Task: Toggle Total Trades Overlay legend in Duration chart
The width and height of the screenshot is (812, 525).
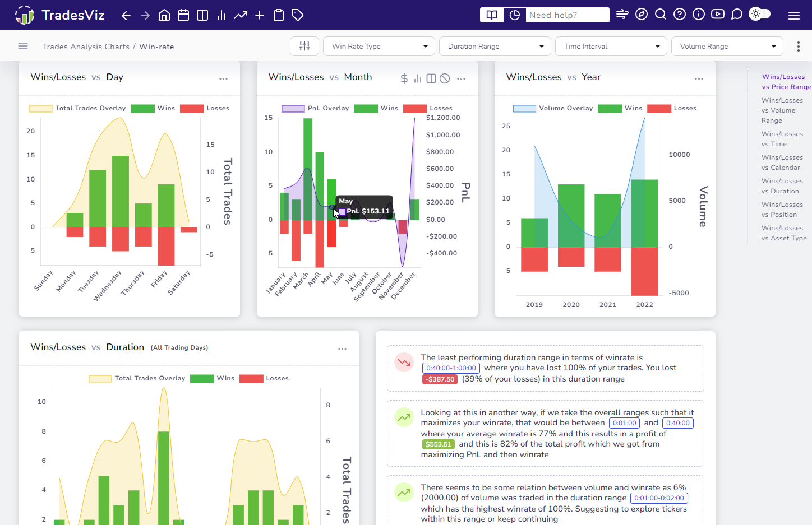Action: 137,378
